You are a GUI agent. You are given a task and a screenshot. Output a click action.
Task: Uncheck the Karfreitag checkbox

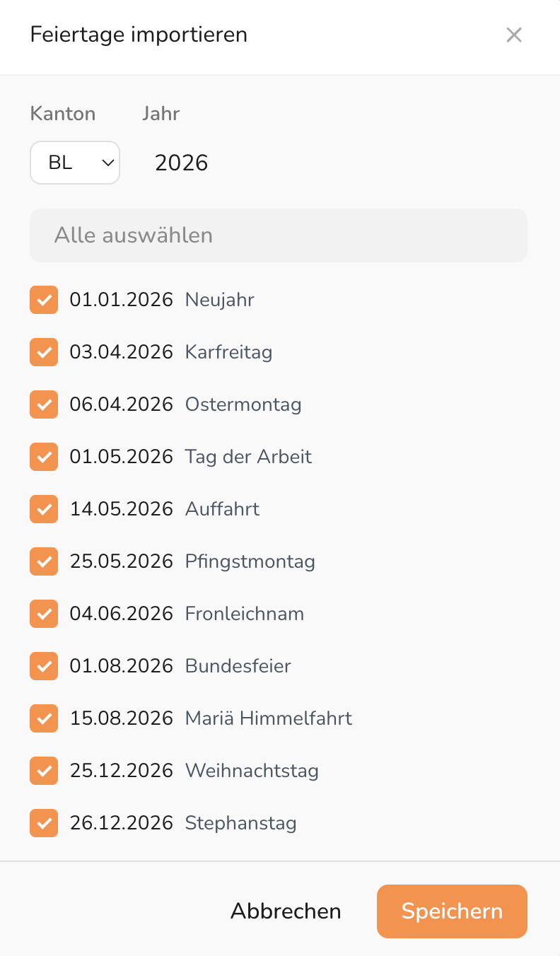[44, 352]
